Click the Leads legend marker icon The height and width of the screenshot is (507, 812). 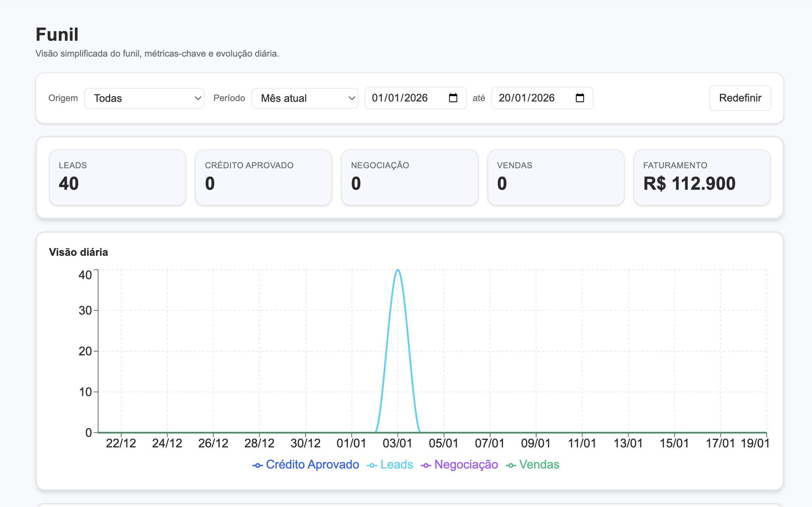(372, 465)
